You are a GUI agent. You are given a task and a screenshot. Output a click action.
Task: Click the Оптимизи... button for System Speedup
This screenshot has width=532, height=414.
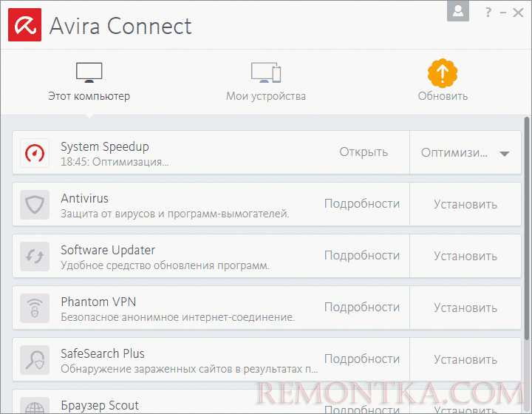454,153
